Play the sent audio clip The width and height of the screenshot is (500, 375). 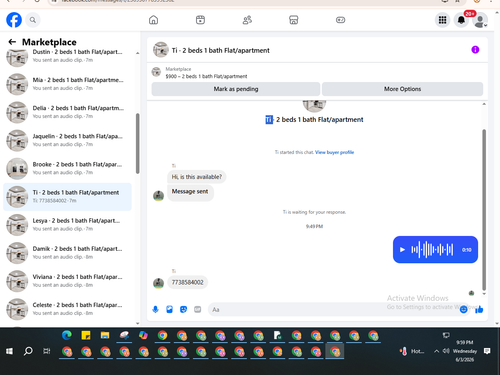point(402,250)
